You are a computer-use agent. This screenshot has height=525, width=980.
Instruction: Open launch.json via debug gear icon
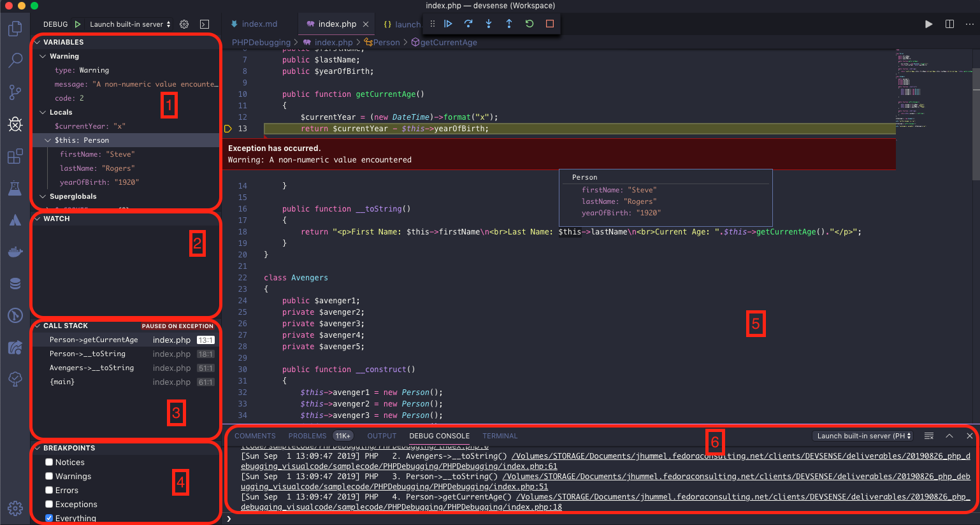click(184, 24)
